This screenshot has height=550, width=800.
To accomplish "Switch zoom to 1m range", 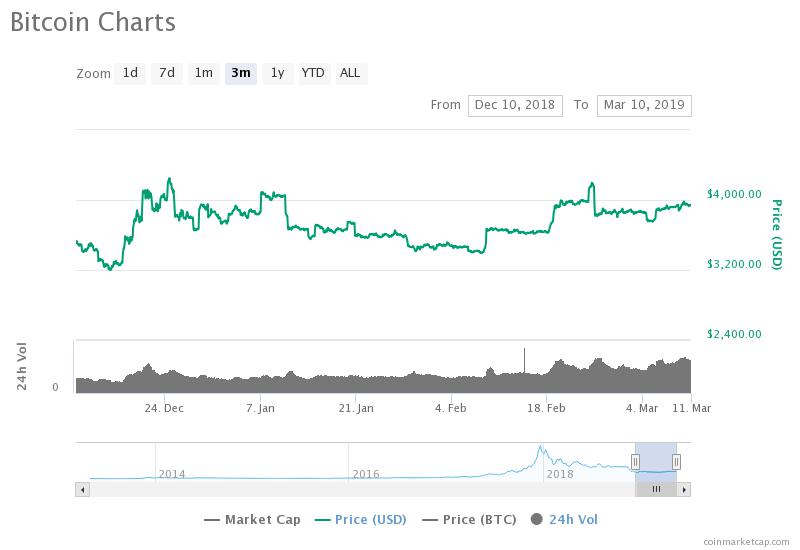I will click(203, 73).
